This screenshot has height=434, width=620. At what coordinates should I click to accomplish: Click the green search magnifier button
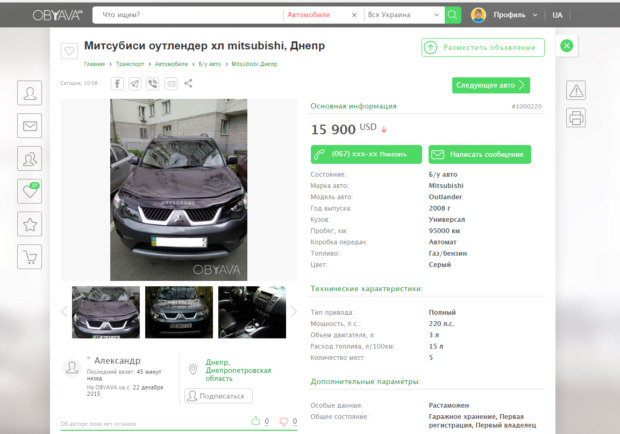[x=453, y=15]
